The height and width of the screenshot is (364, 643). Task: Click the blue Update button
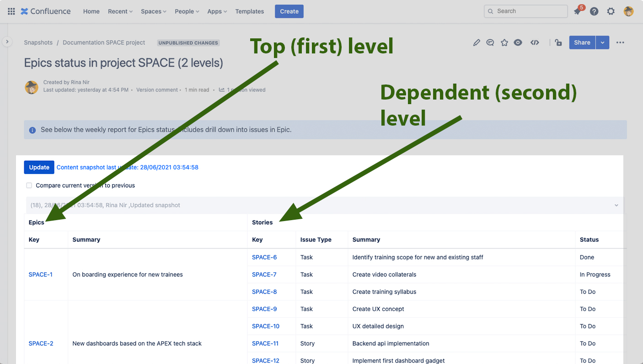point(39,167)
